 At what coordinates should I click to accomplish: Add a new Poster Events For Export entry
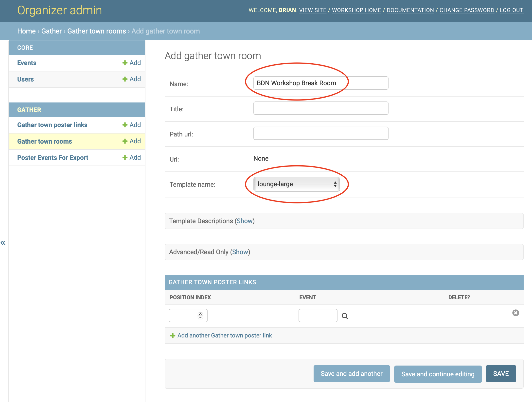[132, 157]
